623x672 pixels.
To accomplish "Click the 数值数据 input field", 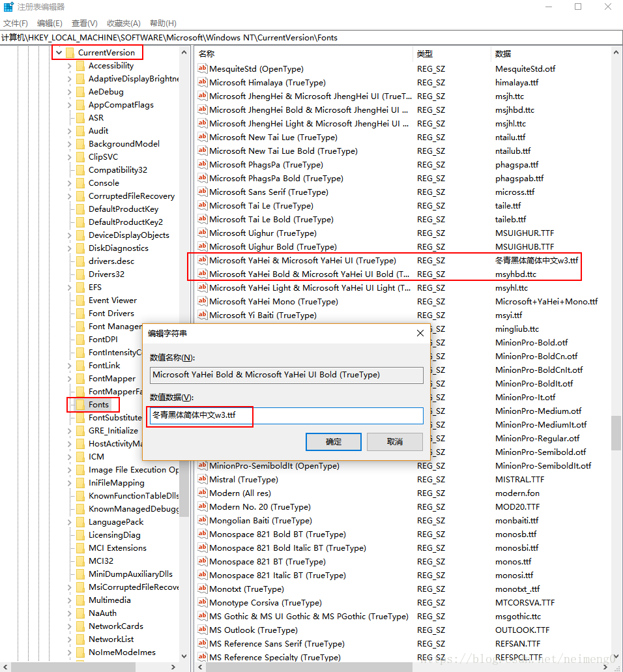I will pos(286,415).
